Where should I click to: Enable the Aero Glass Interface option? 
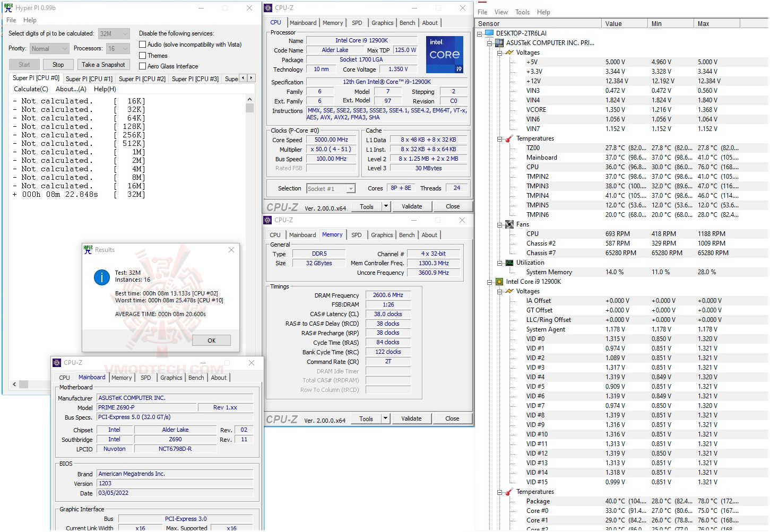(142, 66)
